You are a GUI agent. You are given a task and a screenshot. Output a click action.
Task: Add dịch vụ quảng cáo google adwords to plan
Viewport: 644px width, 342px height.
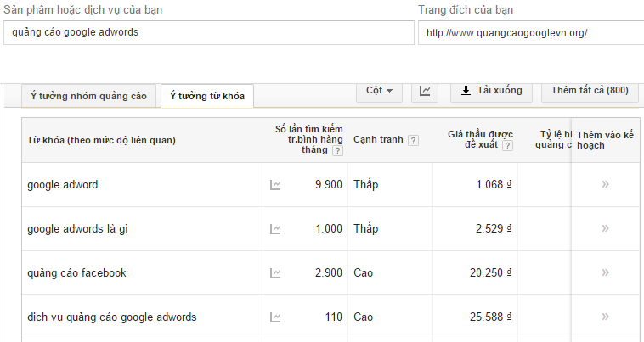click(605, 317)
